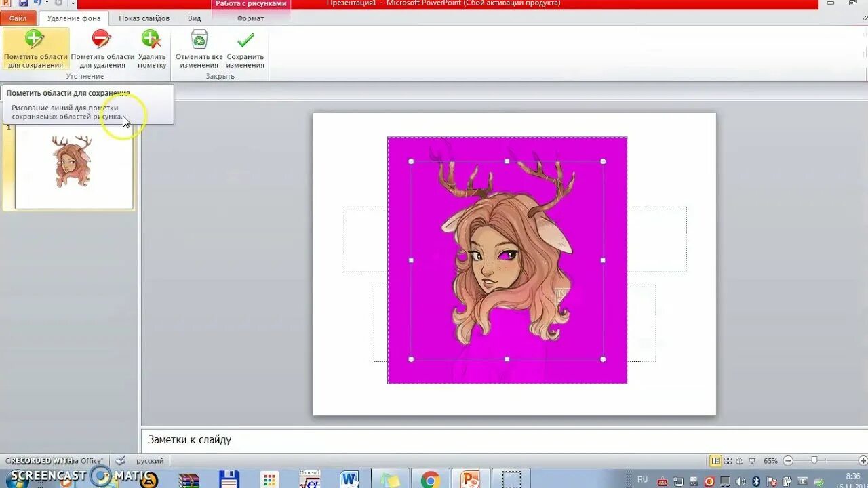Open the 'Формат' picture tools tab
The height and width of the screenshot is (488, 868).
click(251, 18)
